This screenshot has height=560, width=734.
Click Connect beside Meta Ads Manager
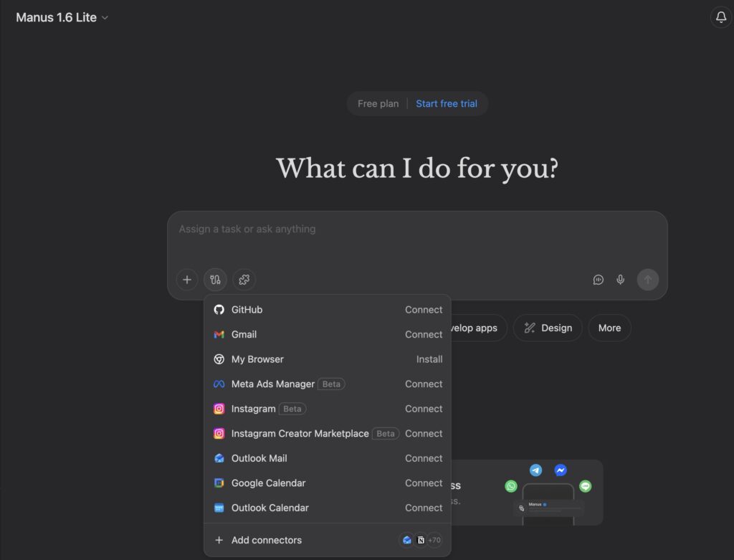click(423, 384)
